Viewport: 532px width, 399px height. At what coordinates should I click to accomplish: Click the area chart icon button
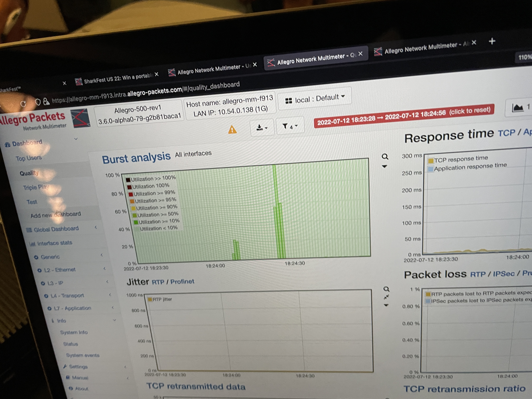(519, 108)
